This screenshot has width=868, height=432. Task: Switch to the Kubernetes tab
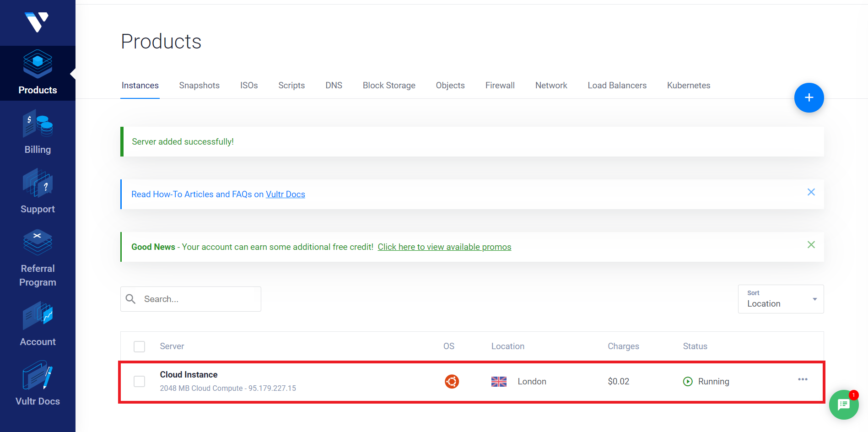(x=688, y=86)
